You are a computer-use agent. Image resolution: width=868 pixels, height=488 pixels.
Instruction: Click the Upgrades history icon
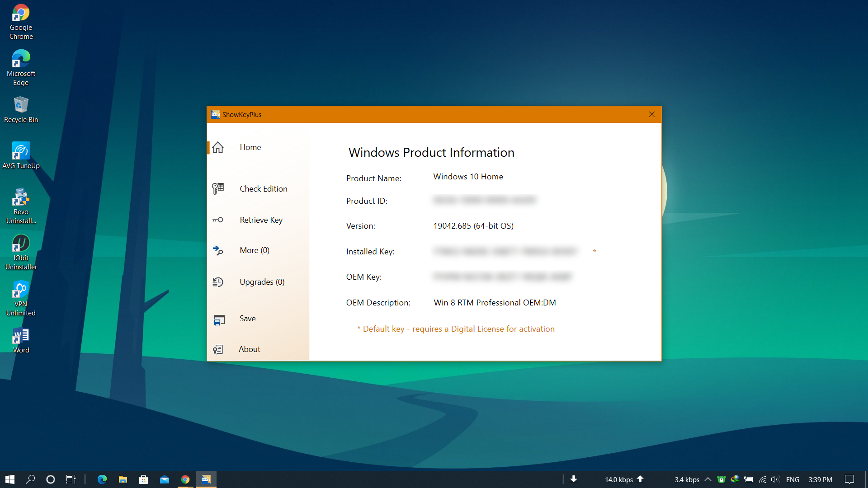[218, 282]
